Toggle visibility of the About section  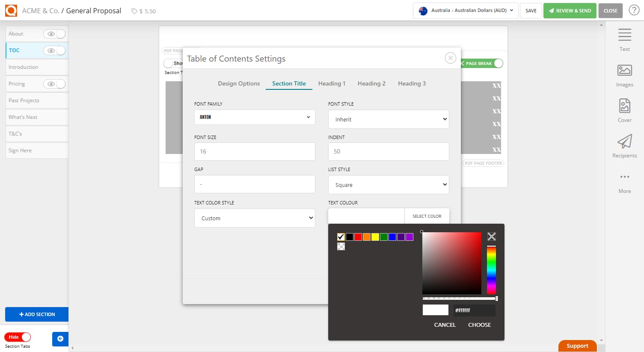pos(54,34)
